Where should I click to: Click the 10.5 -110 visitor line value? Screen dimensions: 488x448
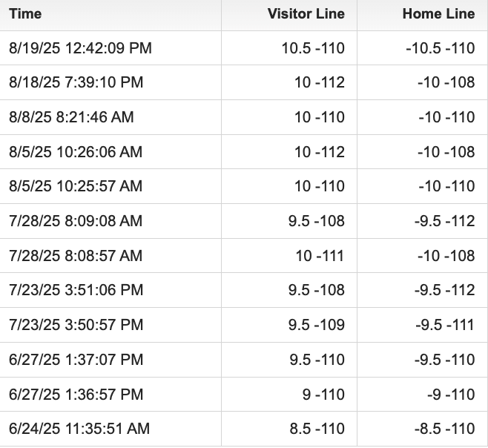[313, 48]
